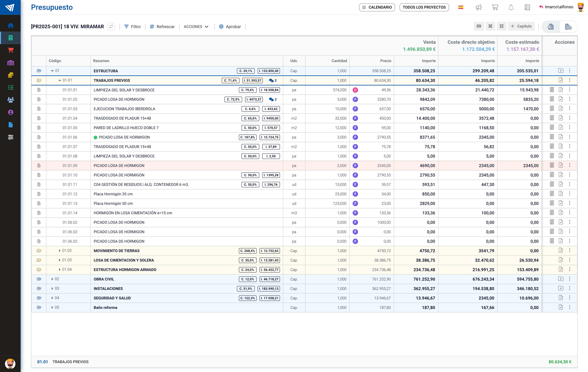
Task: Click the coins icon in sidebar
Action: tap(10, 75)
